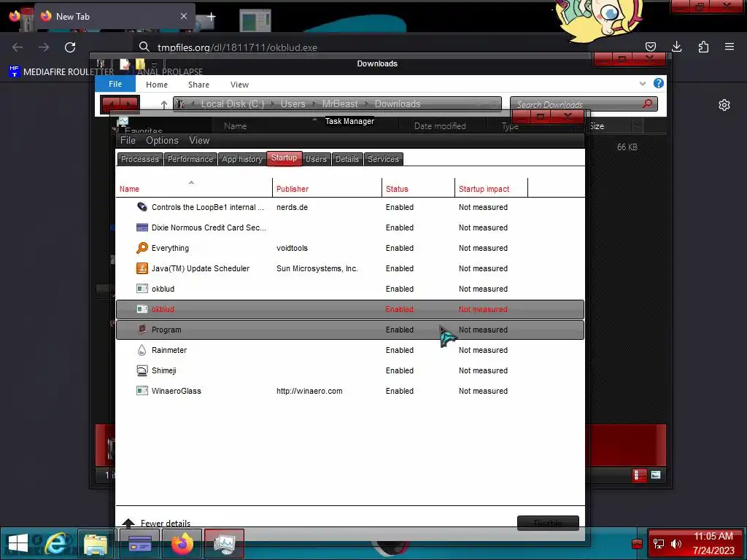Click the nerds.de publisher cell
Image resolution: width=747 pixels, height=560 pixels.
tap(292, 207)
